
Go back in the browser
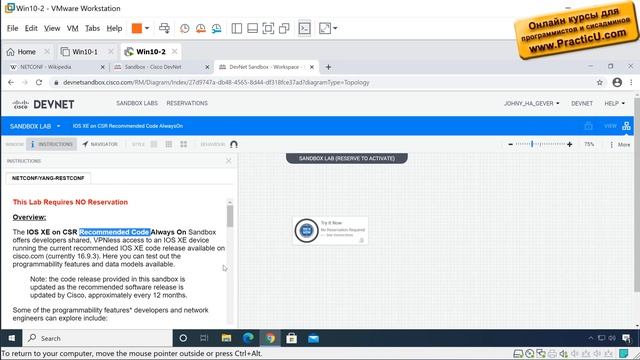[x=11, y=82]
